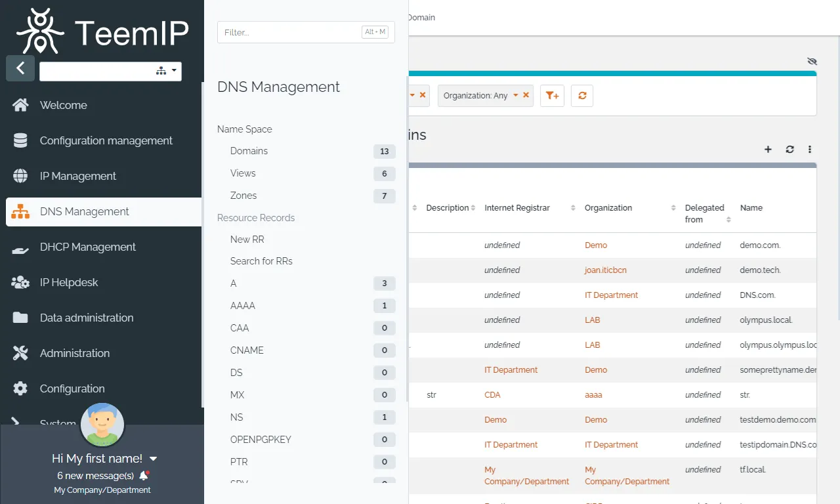Click tf.local. domain name
Screen dimensions: 840x504
[753, 470]
